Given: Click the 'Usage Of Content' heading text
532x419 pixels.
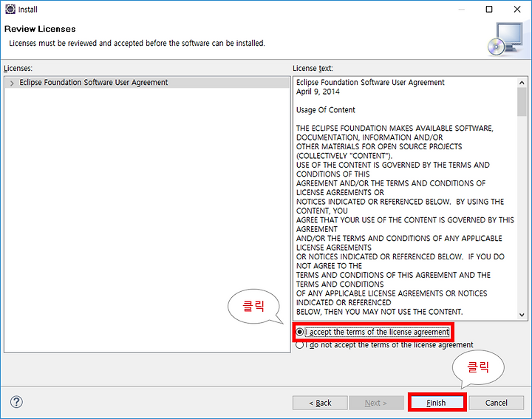Looking at the screenshot, I should (326, 110).
